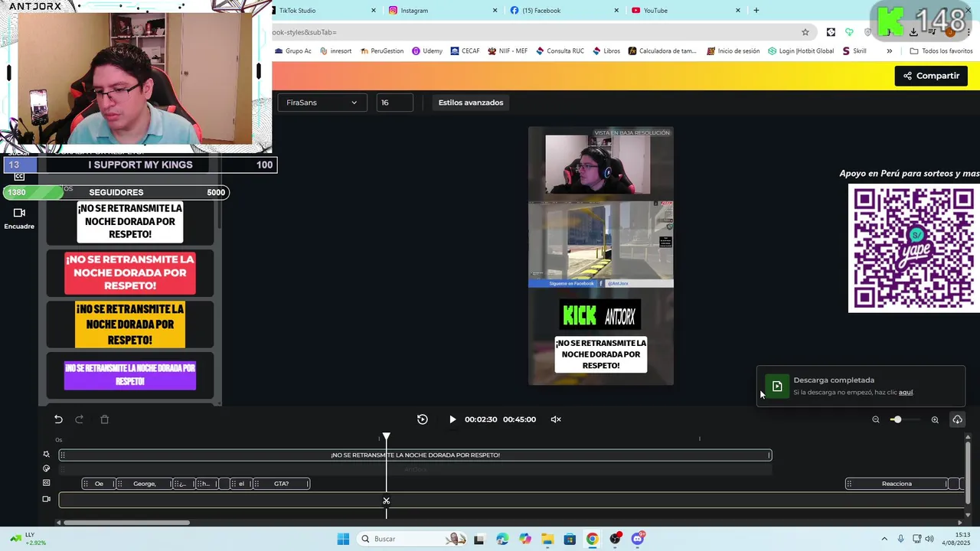Select the 'Oe' caption clip
980x551 pixels.
(99, 484)
